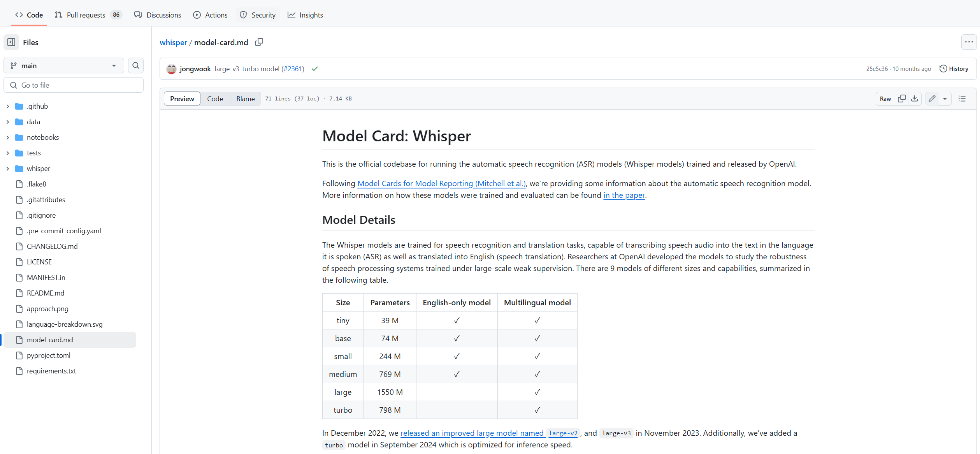Image resolution: width=980 pixels, height=454 pixels.
Task: Open jongwook author profile link
Action: [195, 69]
